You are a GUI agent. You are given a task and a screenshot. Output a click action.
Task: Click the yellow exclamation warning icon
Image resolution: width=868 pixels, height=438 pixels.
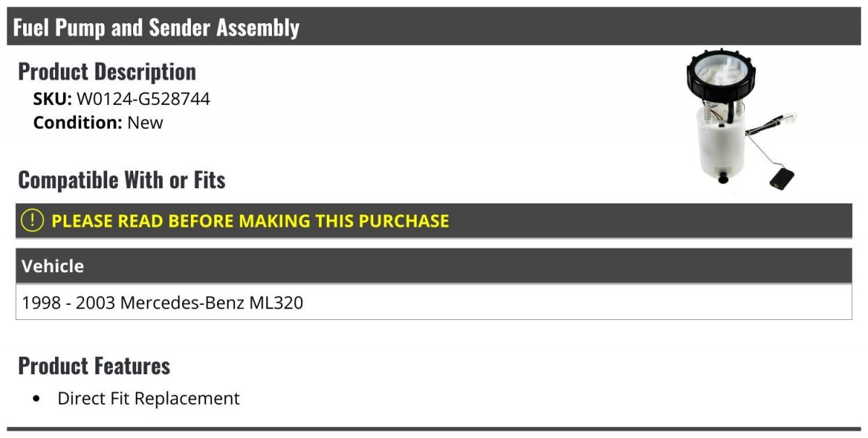(32, 221)
